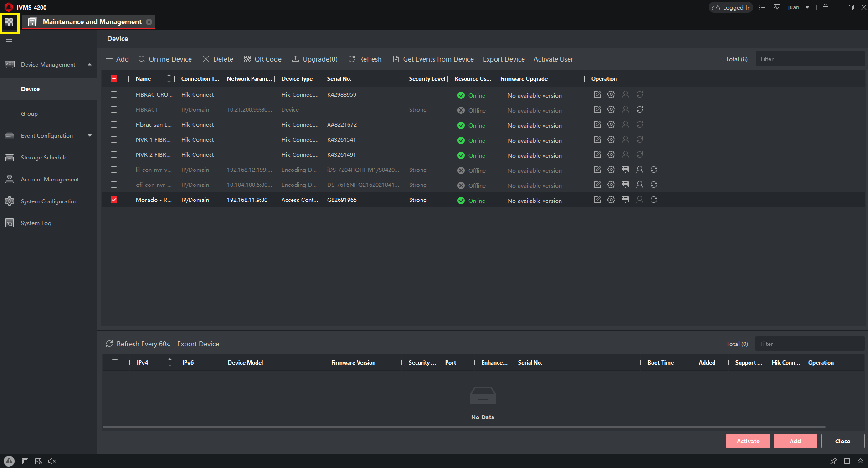Click the edit icon for FIBRAC CRU... row

(597, 94)
